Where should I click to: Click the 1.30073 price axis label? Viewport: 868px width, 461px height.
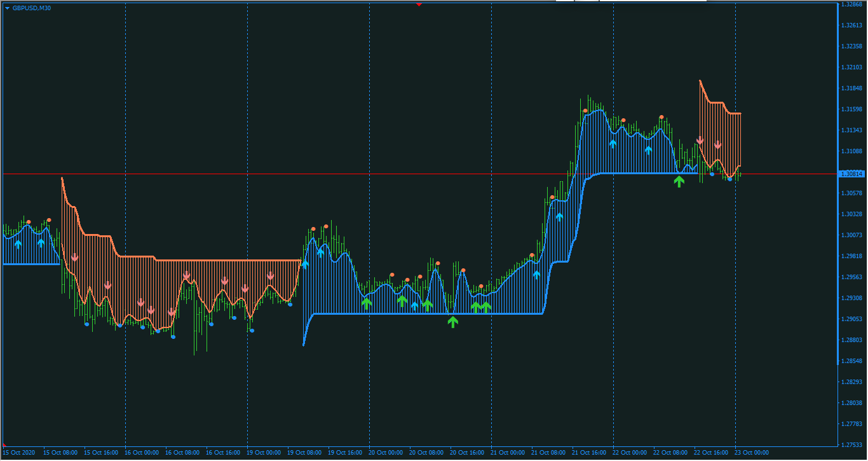(851, 235)
